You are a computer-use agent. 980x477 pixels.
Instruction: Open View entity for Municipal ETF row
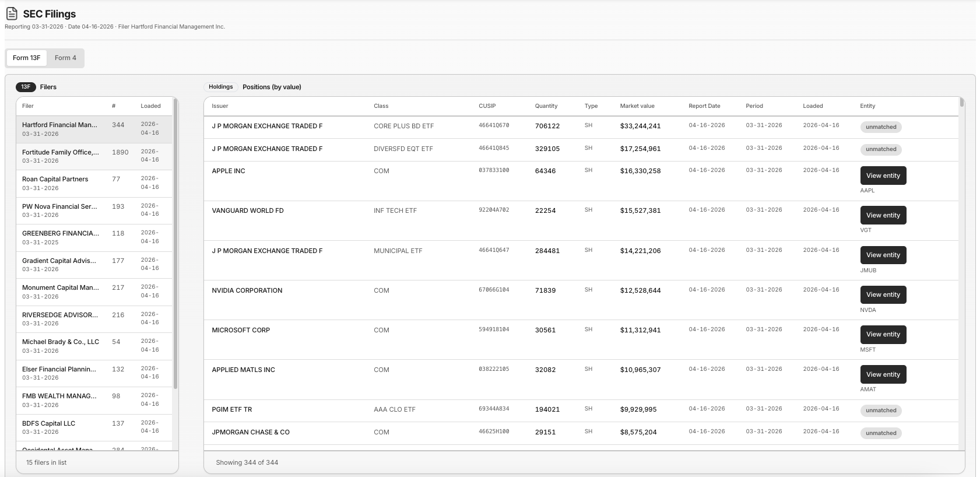(x=883, y=255)
